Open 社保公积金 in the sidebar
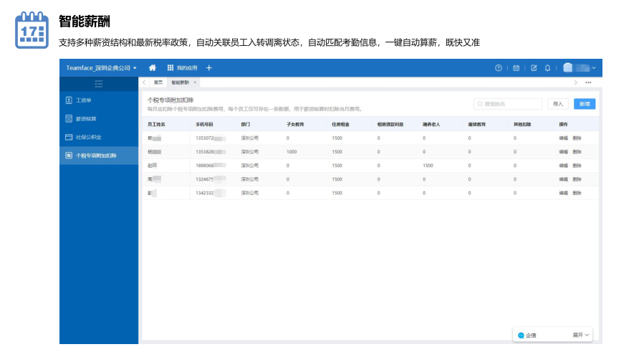 pyautogui.click(x=99, y=137)
